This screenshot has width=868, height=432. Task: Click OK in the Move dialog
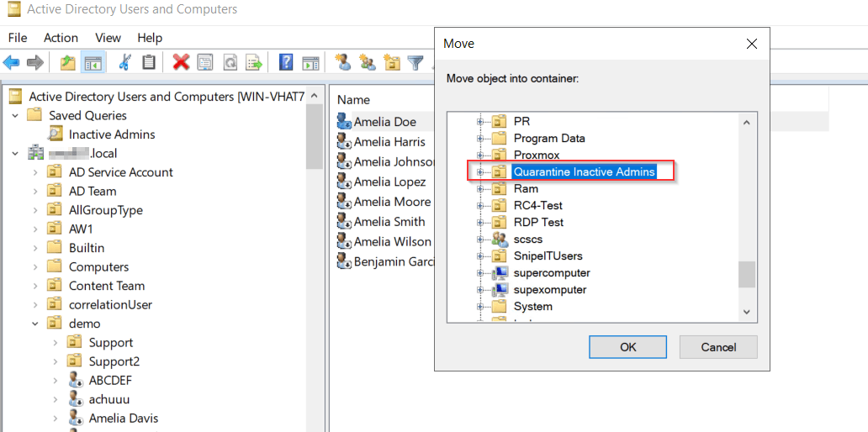click(628, 347)
